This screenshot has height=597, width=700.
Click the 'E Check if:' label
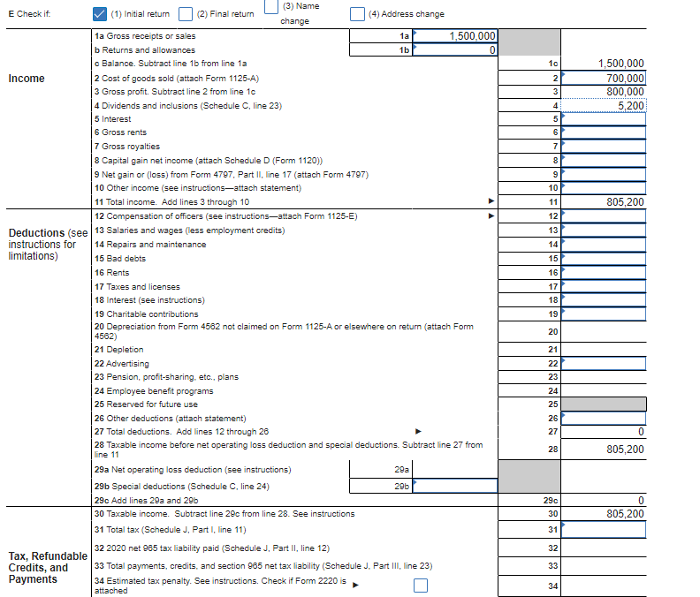(x=29, y=14)
